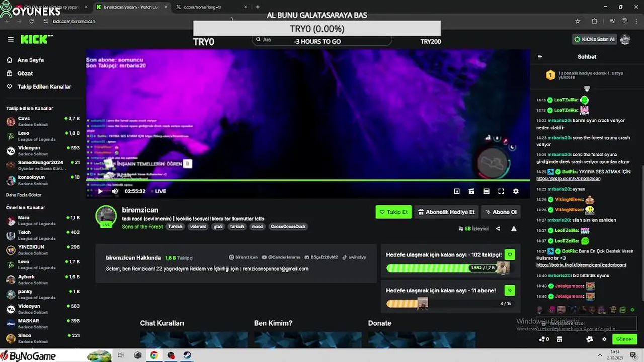Image resolution: width=644 pixels, height=362 pixels.
Task: Click Abonelik Hediye Et button
Action: click(446, 212)
